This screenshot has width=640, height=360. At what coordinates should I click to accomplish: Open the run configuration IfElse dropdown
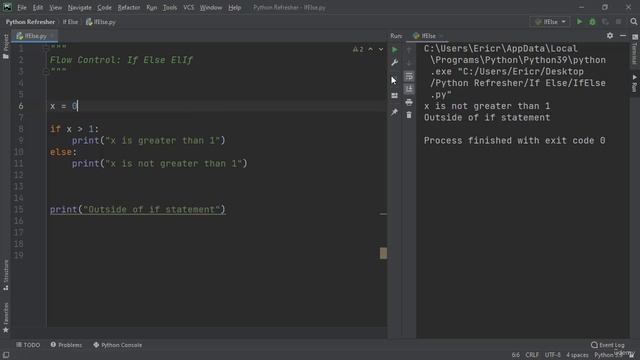click(x=550, y=22)
